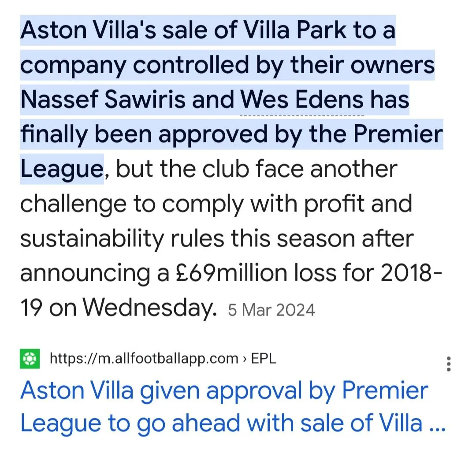Screen dimensions: 476x450
Task: Click the '5 Mar 2024' date label
Action: click(x=271, y=310)
